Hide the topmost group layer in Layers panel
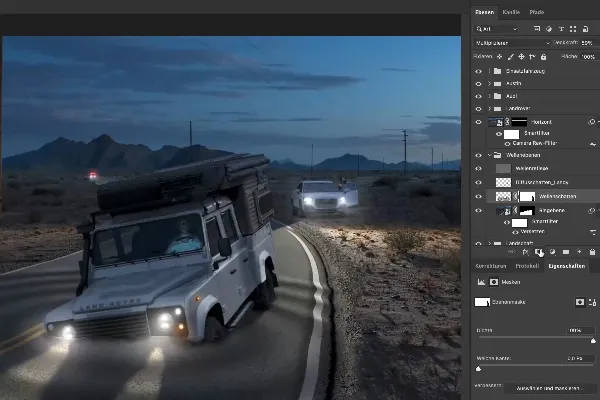600x400 pixels. click(478, 71)
